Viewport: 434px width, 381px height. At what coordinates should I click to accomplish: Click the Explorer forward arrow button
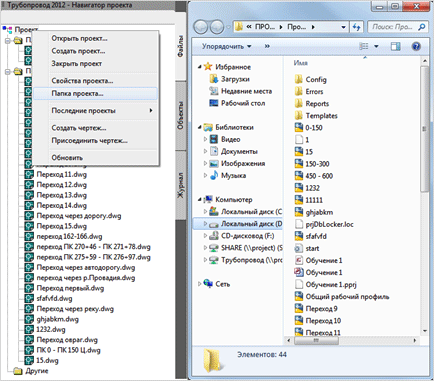217,27
